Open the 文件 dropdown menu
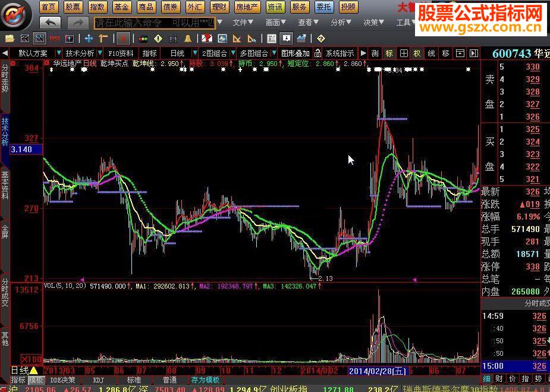550x392 pixels. (x=243, y=23)
